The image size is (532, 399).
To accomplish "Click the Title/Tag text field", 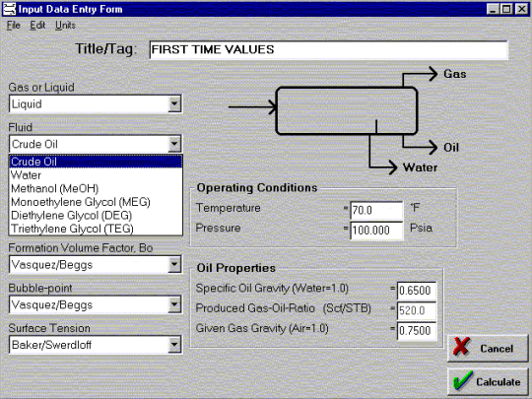I will pyautogui.click(x=328, y=50).
